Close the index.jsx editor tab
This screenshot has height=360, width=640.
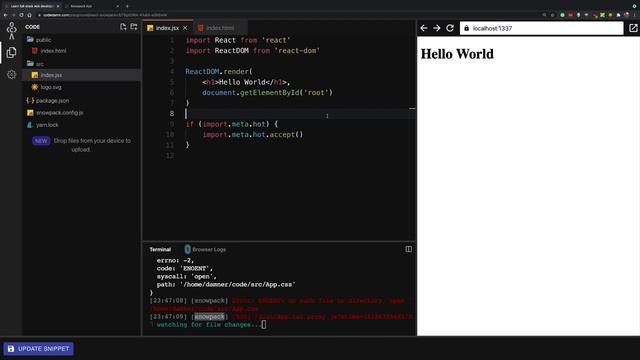pos(185,28)
